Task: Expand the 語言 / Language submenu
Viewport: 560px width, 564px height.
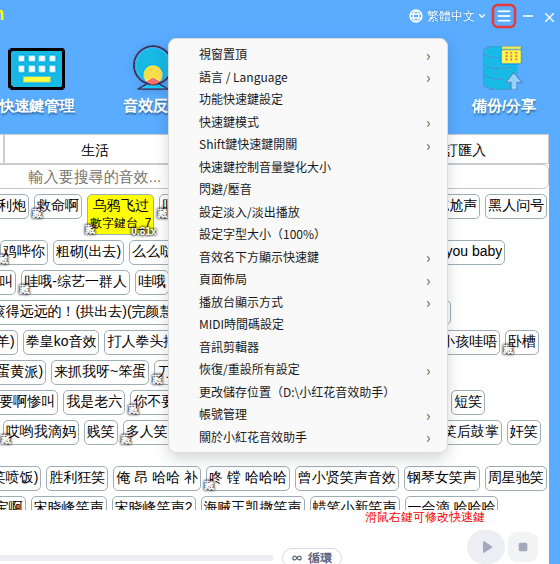Action: pyautogui.click(x=308, y=78)
